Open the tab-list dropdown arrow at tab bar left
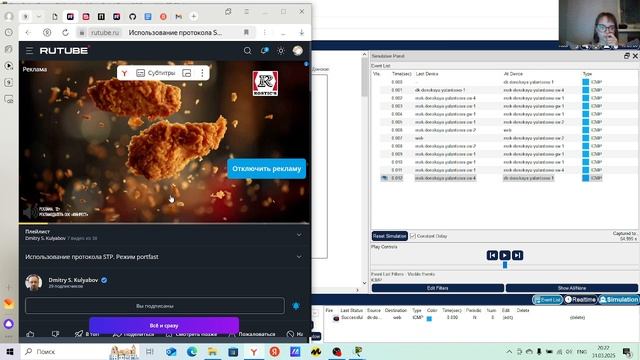 39,17
